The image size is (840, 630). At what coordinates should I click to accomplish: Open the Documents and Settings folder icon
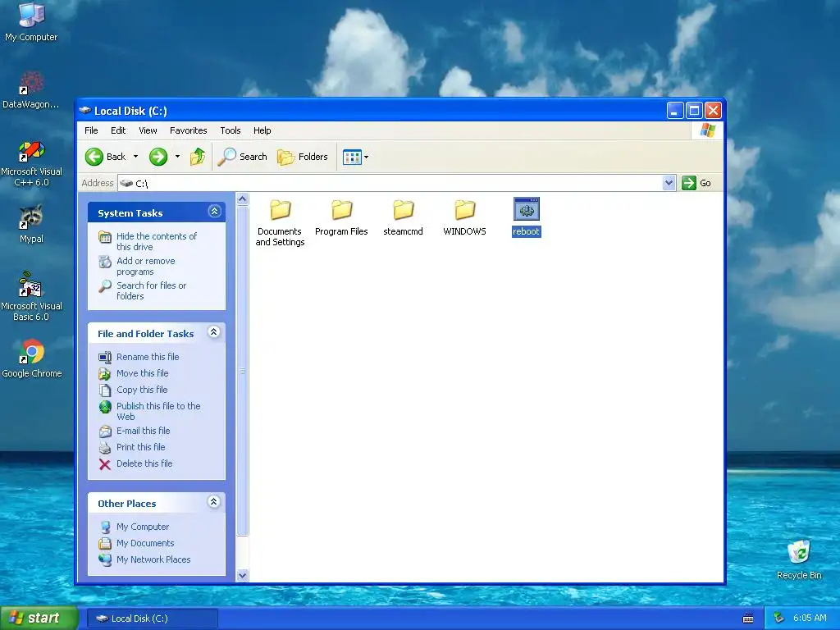point(280,211)
